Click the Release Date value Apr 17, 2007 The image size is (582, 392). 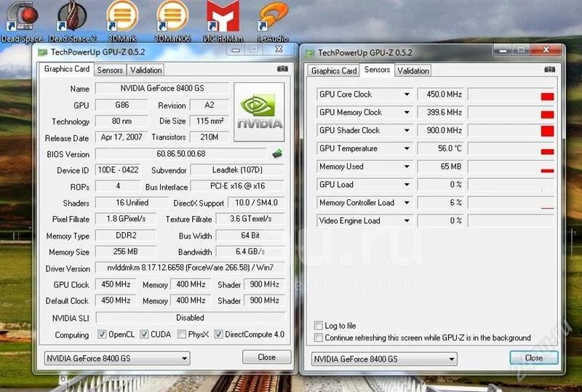pyautogui.click(x=121, y=137)
